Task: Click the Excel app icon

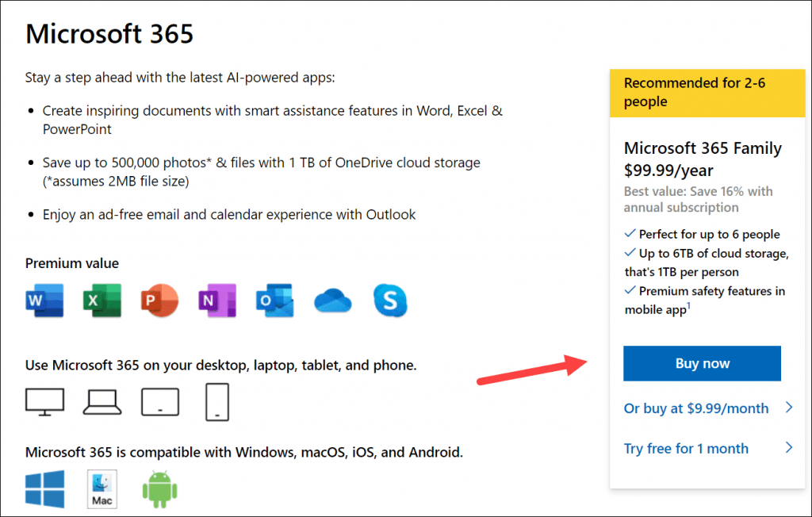Action: click(x=102, y=301)
